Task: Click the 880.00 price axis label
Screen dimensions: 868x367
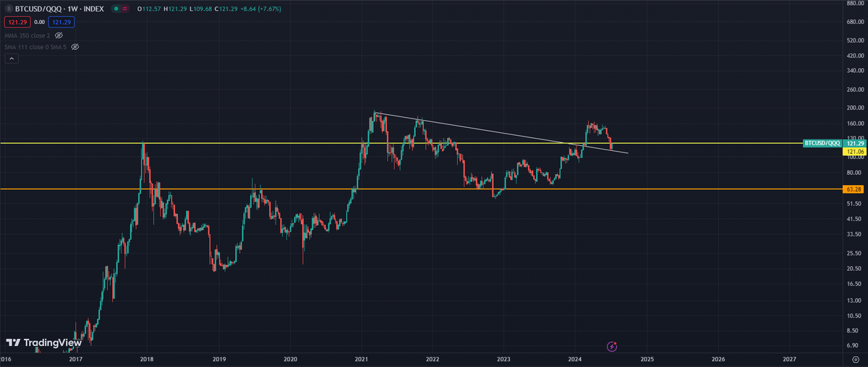Action: pyautogui.click(x=855, y=4)
